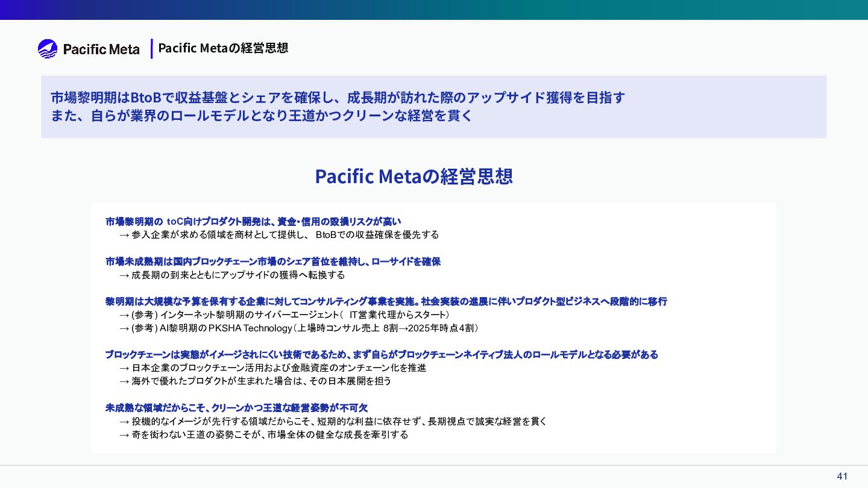The height and width of the screenshot is (488, 868).
Task: Click the line about サイバーエージェント
Action: [x=285, y=315]
